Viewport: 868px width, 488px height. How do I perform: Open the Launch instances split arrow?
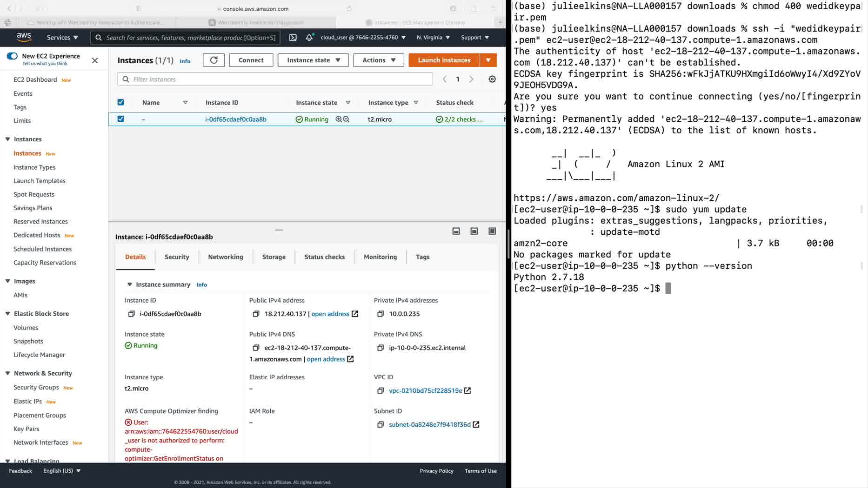pos(488,60)
